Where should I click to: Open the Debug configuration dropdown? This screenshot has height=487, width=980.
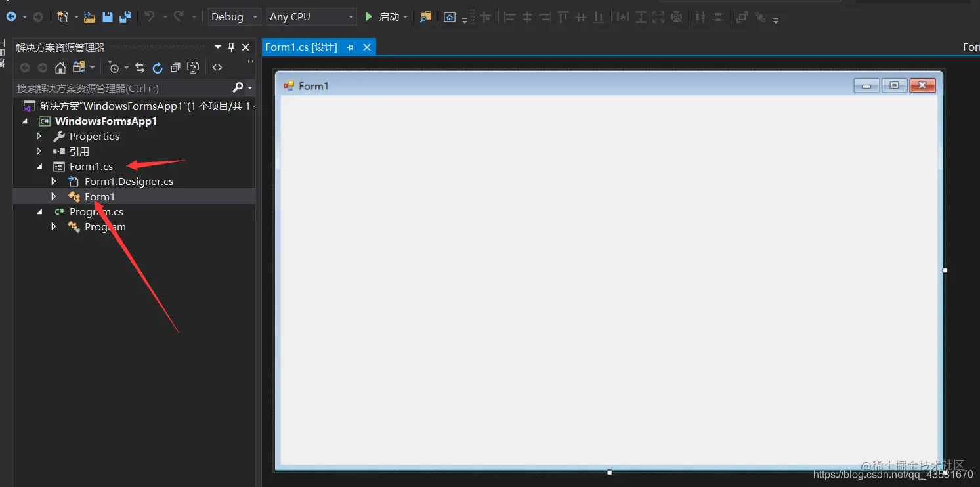(x=234, y=16)
